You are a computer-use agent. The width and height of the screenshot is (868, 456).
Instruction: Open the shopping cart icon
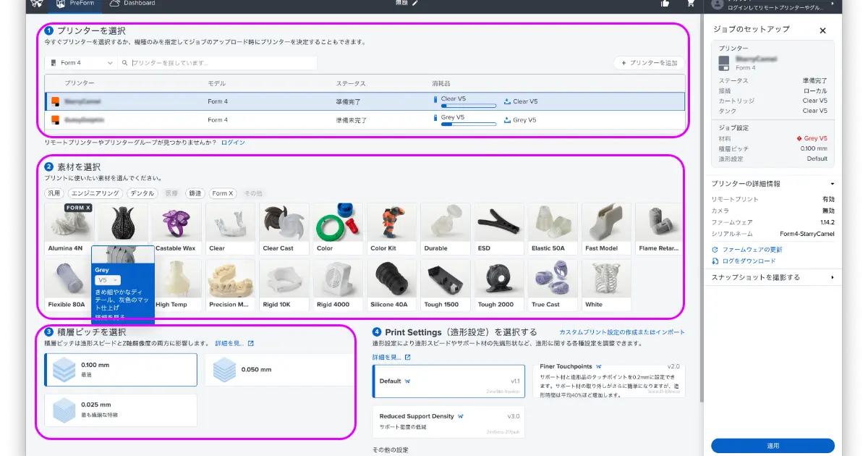click(690, 4)
